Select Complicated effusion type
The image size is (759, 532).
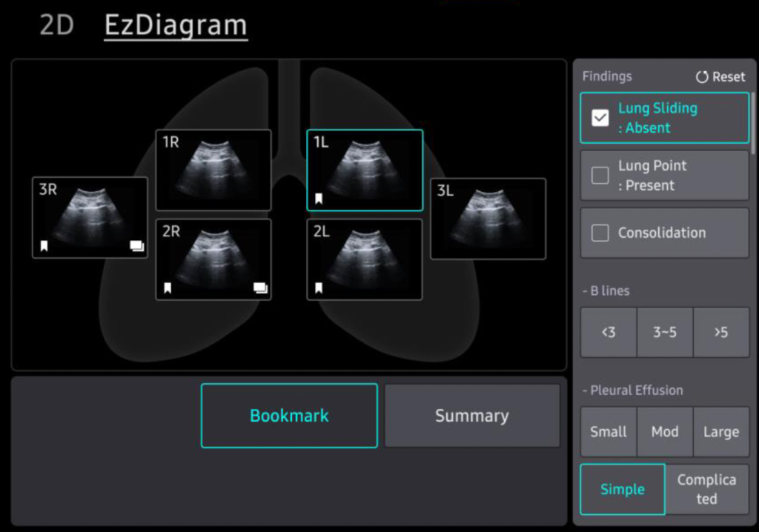(x=707, y=489)
